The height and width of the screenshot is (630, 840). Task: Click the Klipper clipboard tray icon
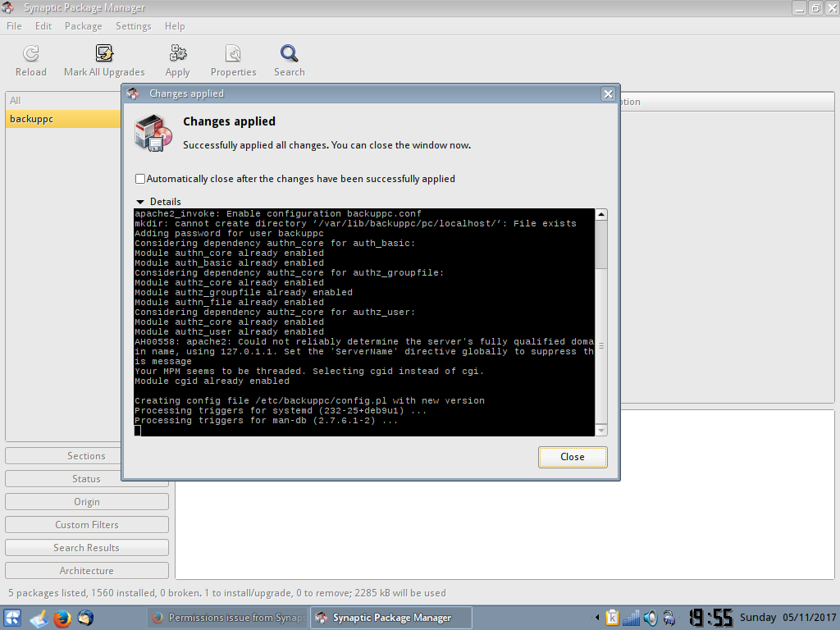coord(612,619)
